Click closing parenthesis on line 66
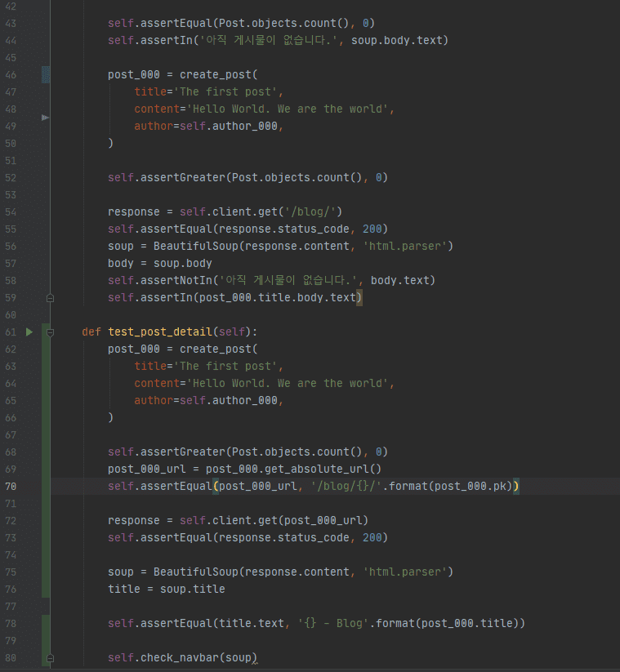The width and height of the screenshot is (620, 672). click(x=110, y=417)
